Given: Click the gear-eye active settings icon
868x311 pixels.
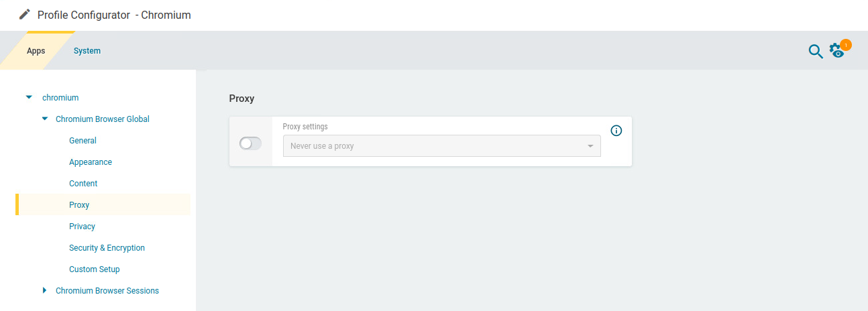Looking at the screenshot, I should pos(836,51).
